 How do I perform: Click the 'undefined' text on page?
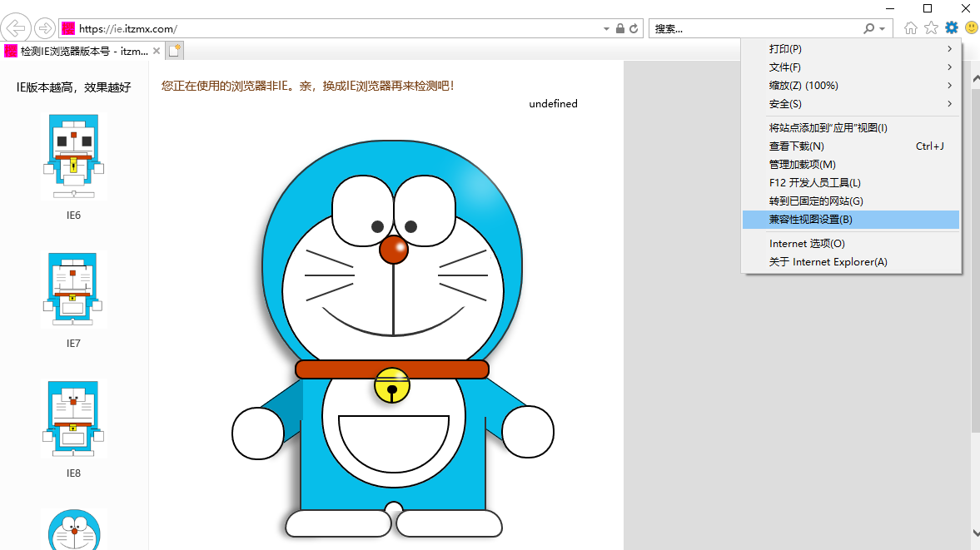click(x=553, y=104)
